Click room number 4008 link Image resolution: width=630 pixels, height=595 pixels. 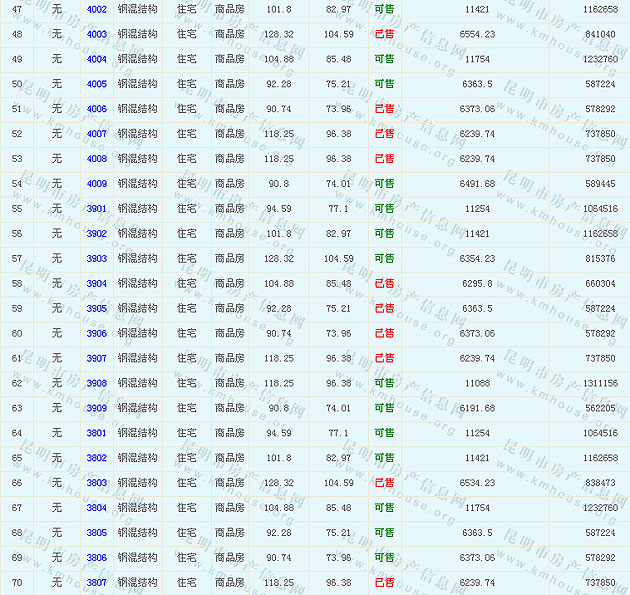click(97, 159)
